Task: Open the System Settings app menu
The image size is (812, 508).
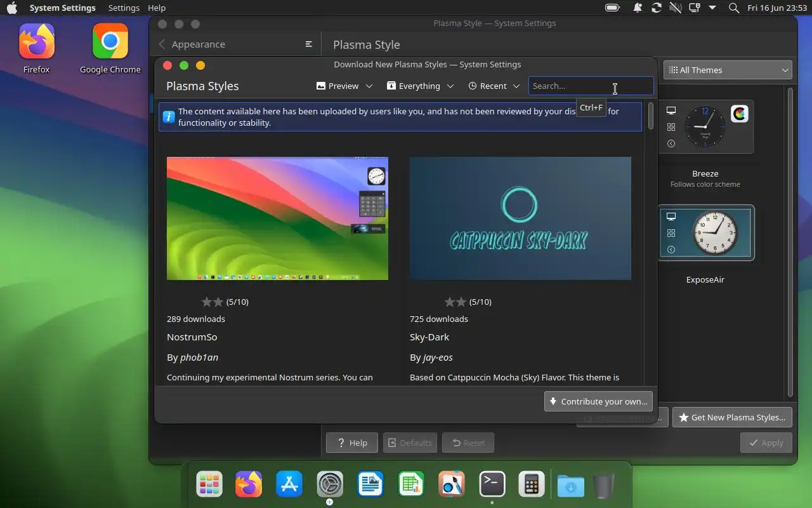Action: tap(62, 8)
